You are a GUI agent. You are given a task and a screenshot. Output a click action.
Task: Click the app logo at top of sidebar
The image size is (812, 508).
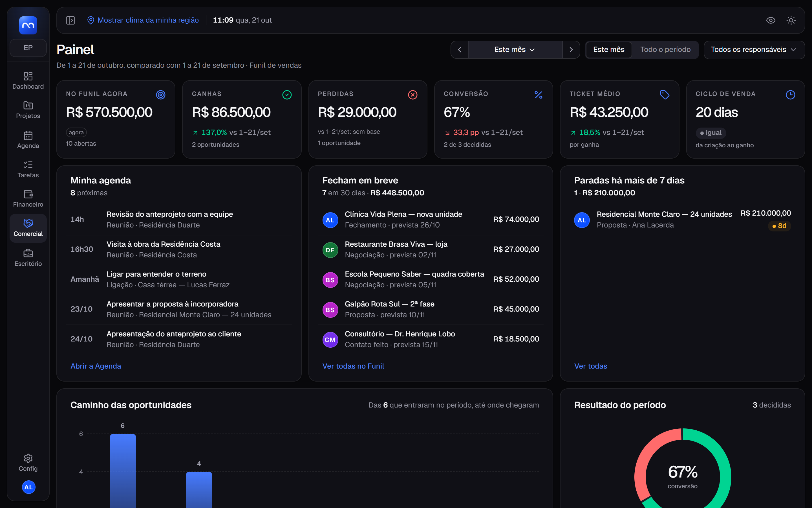[28, 25]
